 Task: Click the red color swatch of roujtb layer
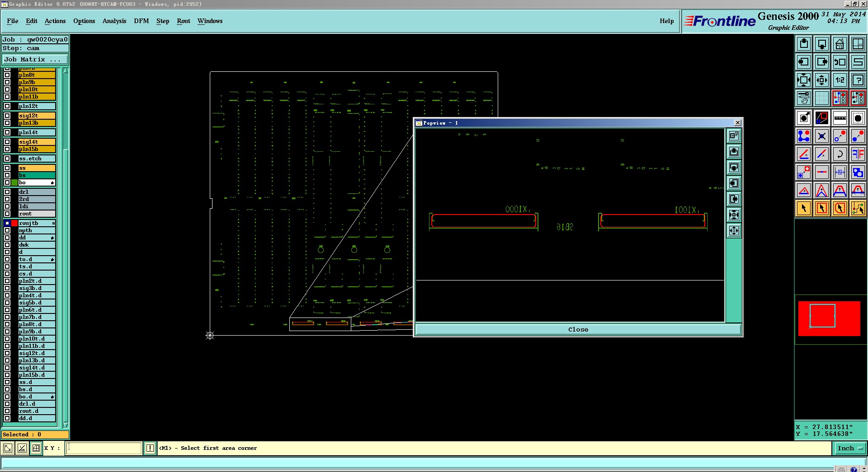tap(14, 223)
